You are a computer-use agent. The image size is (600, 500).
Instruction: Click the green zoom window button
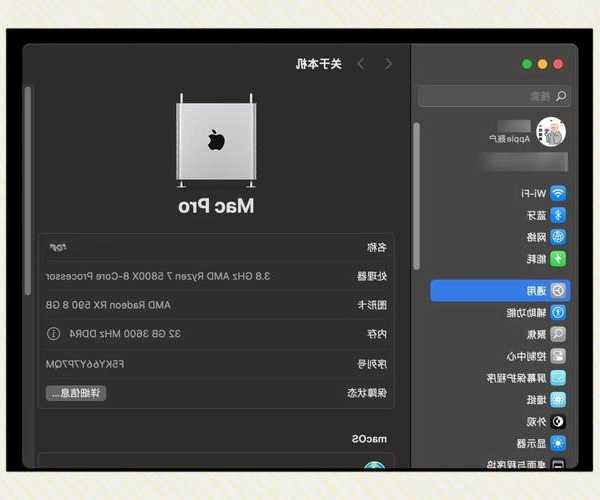coord(527,64)
